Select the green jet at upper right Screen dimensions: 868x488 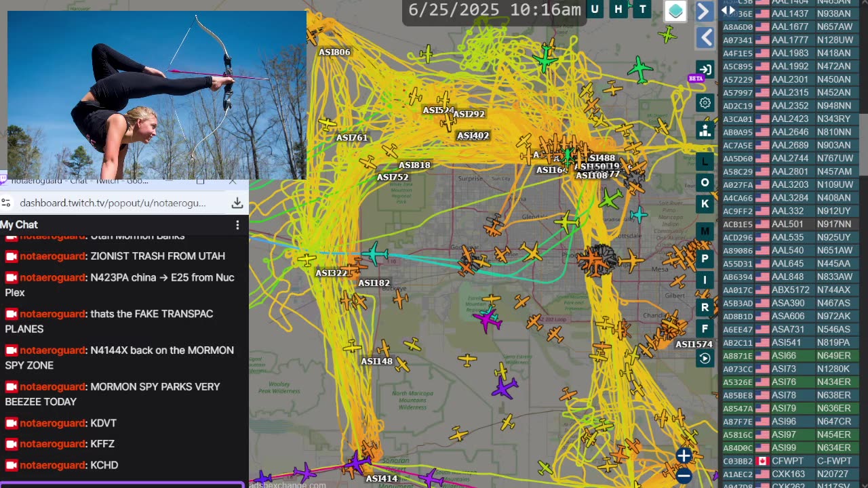pyautogui.click(x=639, y=69)
